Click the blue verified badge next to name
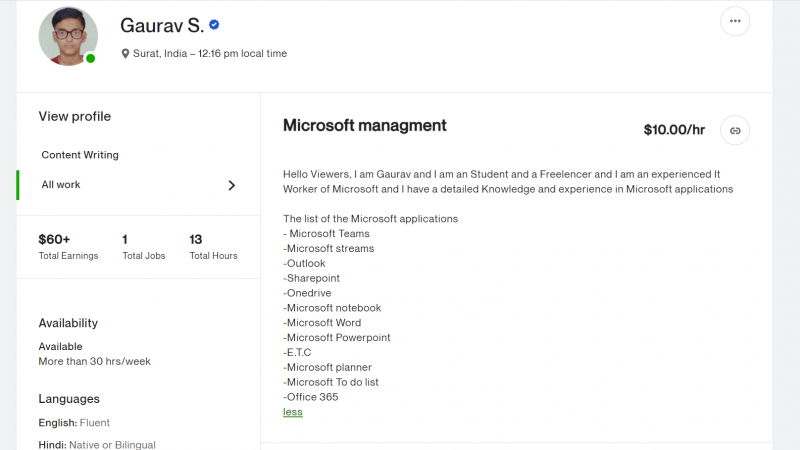Image resolution: width=800 pixels, height=450 pixels. [214, 24]
